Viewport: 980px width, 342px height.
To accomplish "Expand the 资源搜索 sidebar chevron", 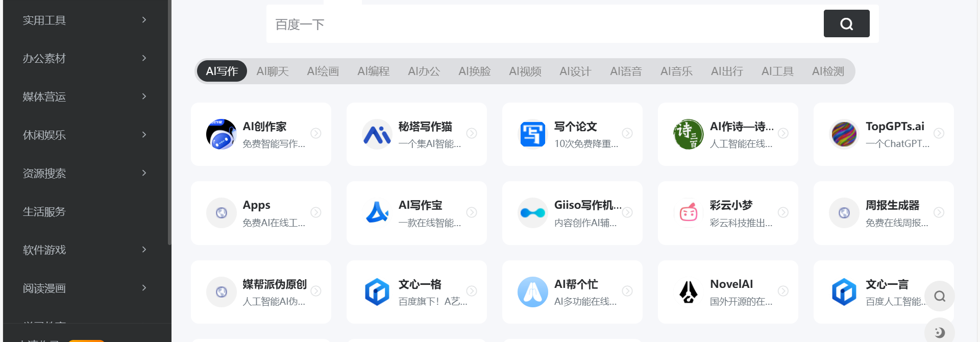I will pos(144,173).
